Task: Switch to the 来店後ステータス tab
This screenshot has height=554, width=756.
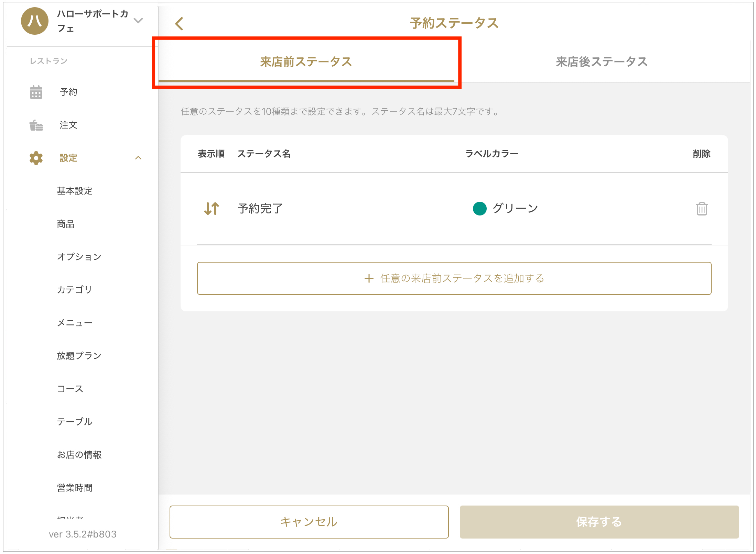Action: (602, 62)
